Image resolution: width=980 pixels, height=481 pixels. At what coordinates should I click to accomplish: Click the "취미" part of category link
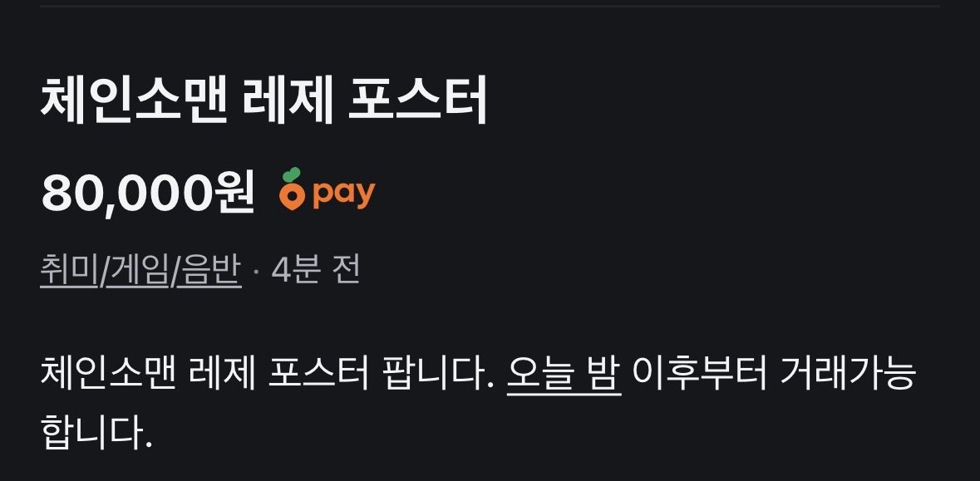[68, 271]
